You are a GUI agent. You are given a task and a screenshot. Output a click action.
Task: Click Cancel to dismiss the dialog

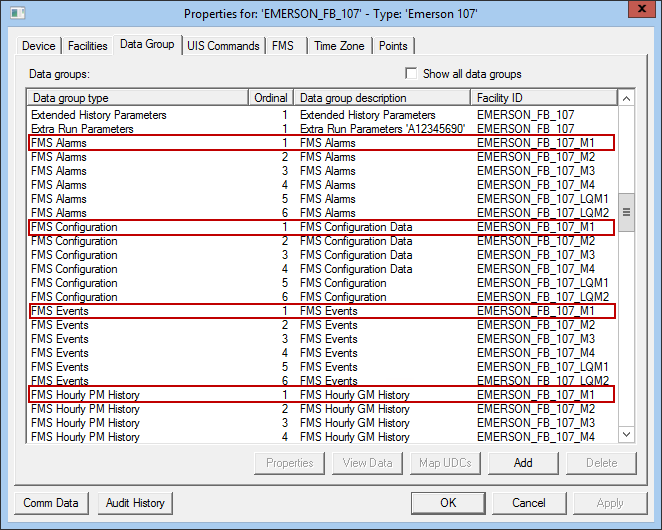(x=529, y=503)
